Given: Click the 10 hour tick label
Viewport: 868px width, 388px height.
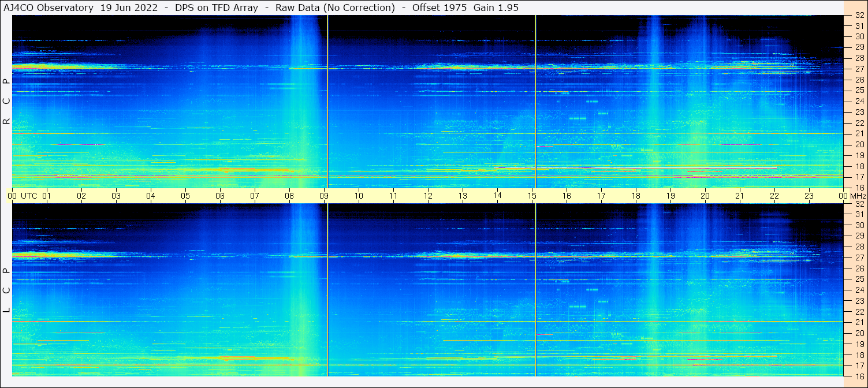Looking at the screenshot, I should [359, 196].
